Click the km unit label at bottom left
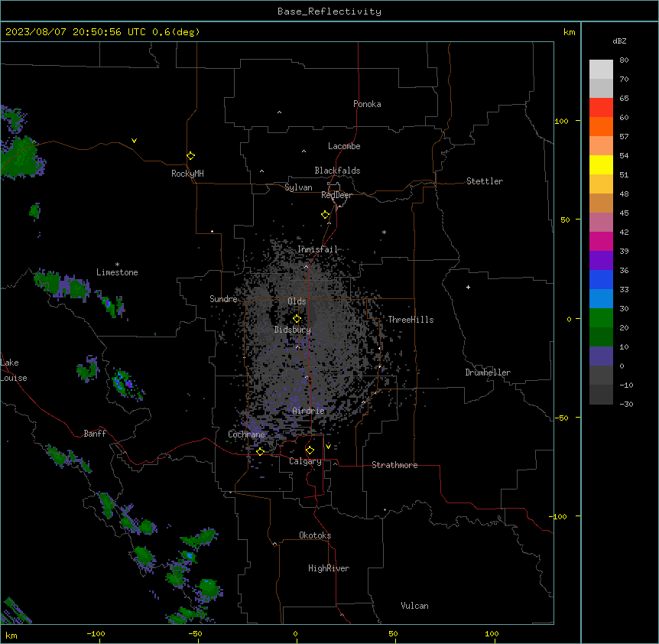Viewport: 659px width, 644px height. pos(11,635)
